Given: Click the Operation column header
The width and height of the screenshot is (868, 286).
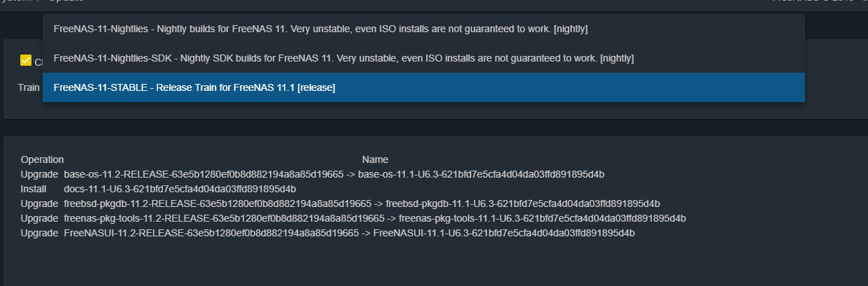Looking at the screenshot, I should click(x=42, y=159).
